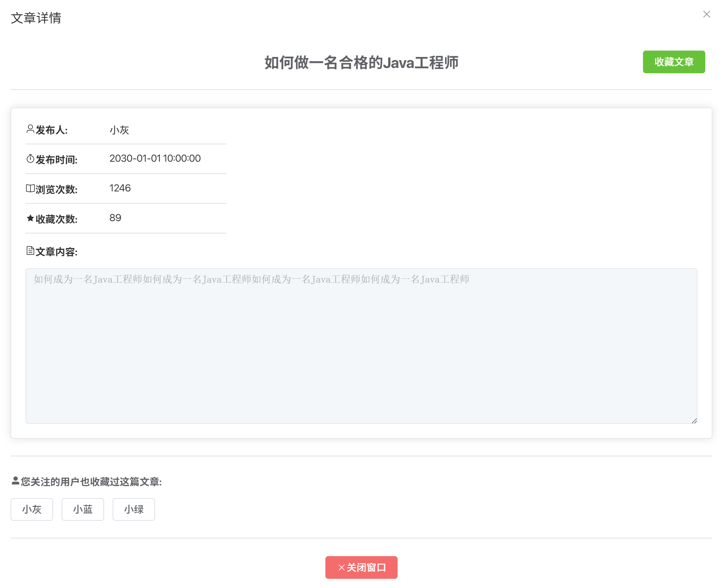Click the 文章内容: label

(x=56, y=252)
